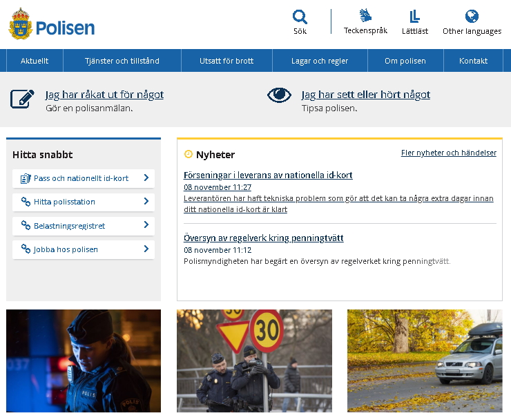Open Förseningar i leverans av nationella id-kort
This screenshot has height=420, width=511.
pos(268,175)
